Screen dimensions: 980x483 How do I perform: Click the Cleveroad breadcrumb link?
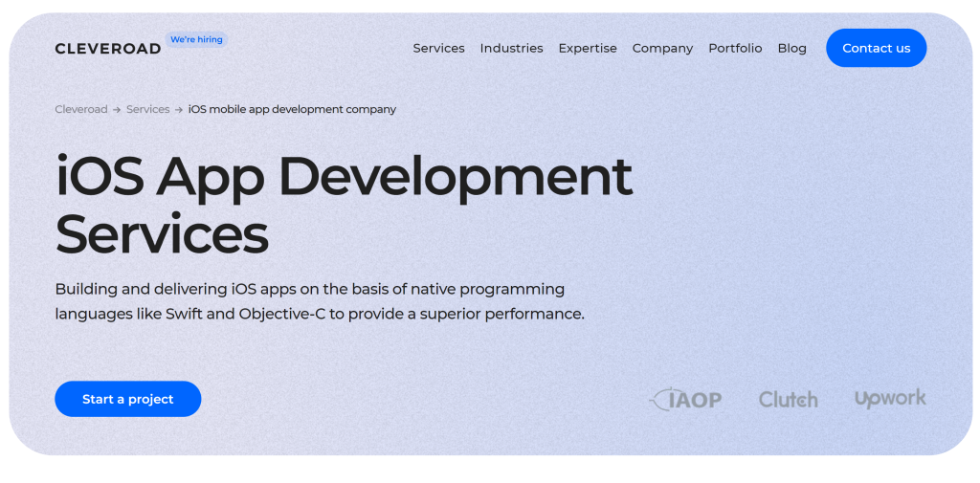[x=81, y=109]
